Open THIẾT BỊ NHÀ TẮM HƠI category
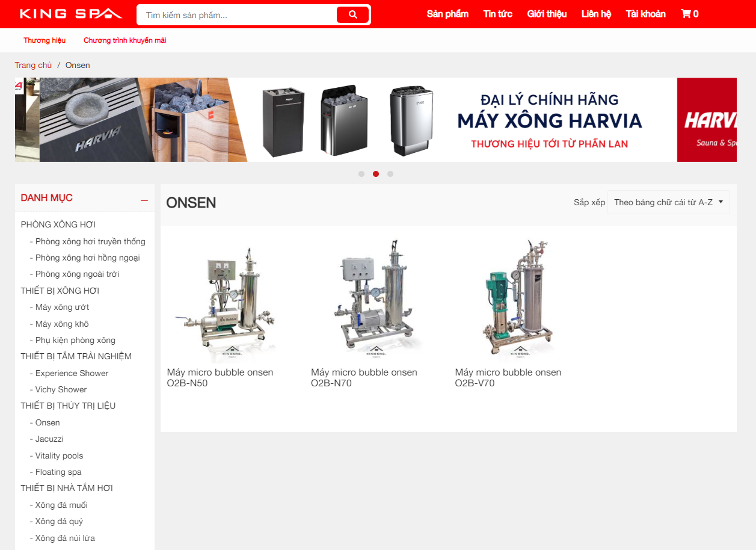The width and height of the screenshot is (756, 550). point(67,488)
